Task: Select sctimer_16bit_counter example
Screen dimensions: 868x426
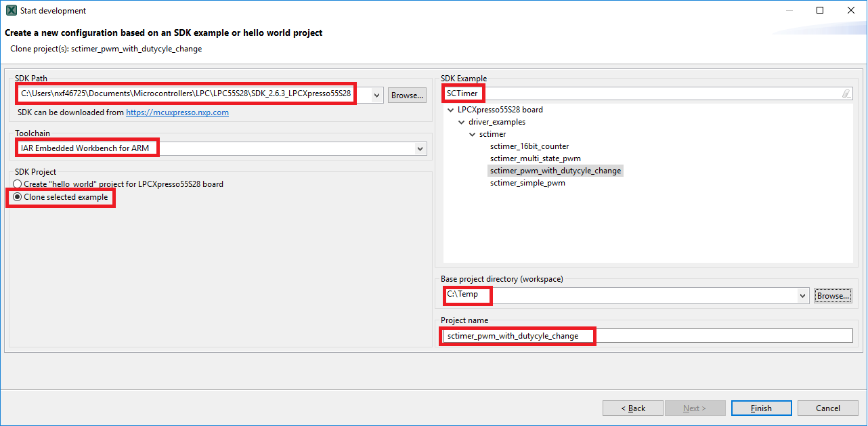Action: tap(529, 146)
